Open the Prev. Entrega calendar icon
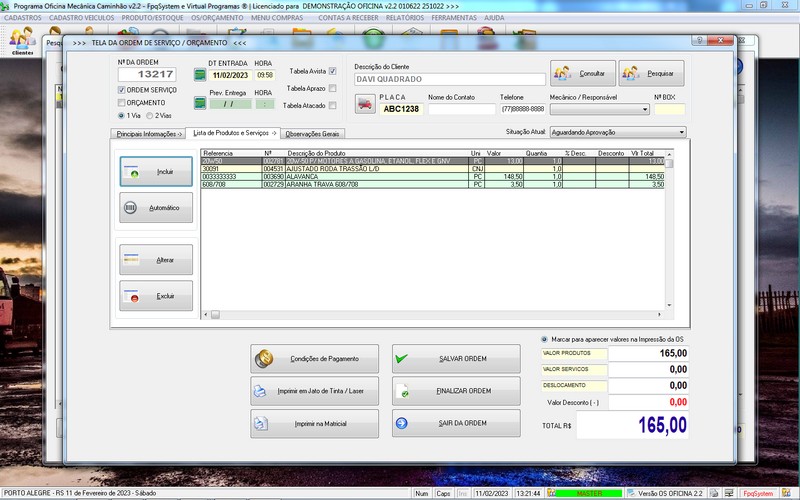Screen dimensions: 800x500 [200, 103]
